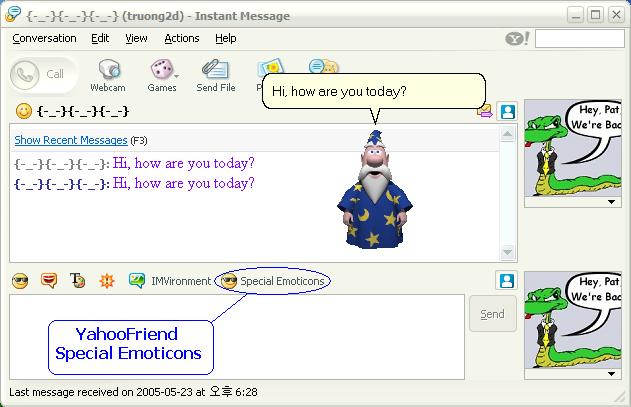
Task: Click the Yahoo search input field
Action: pyautogui.click(x=579, y=39)
